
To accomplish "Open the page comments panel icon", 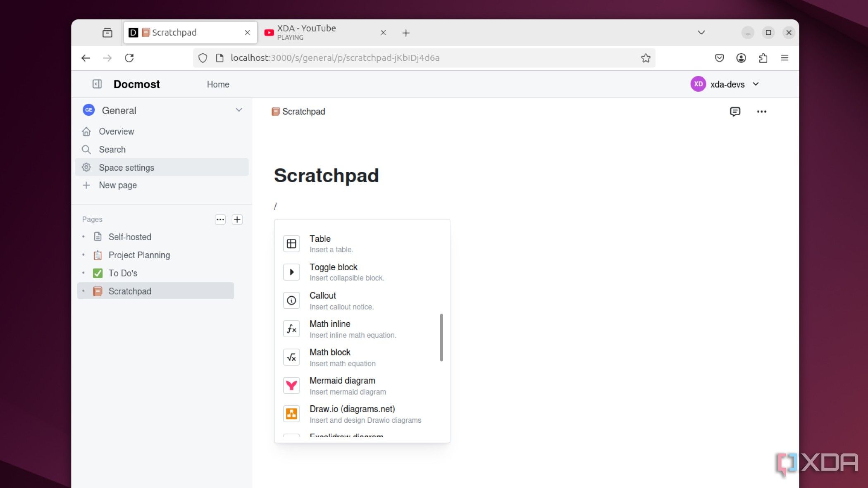I will click(735, 112).
